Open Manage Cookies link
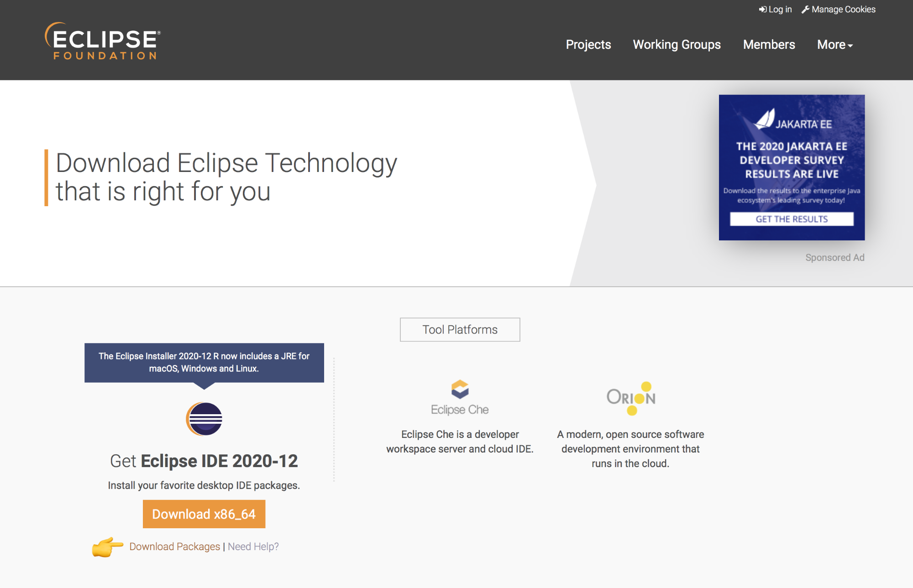 tap(839, 10)
